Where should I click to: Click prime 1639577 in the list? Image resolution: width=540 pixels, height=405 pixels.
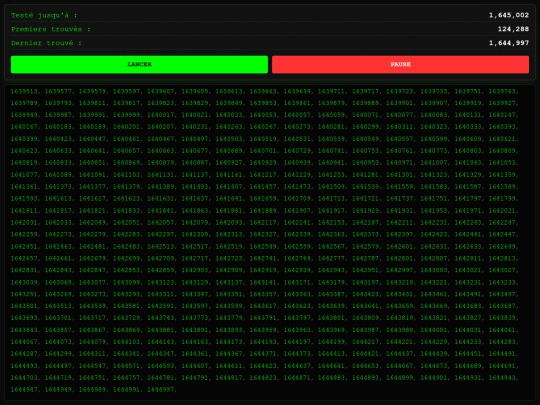coord(58,91)
